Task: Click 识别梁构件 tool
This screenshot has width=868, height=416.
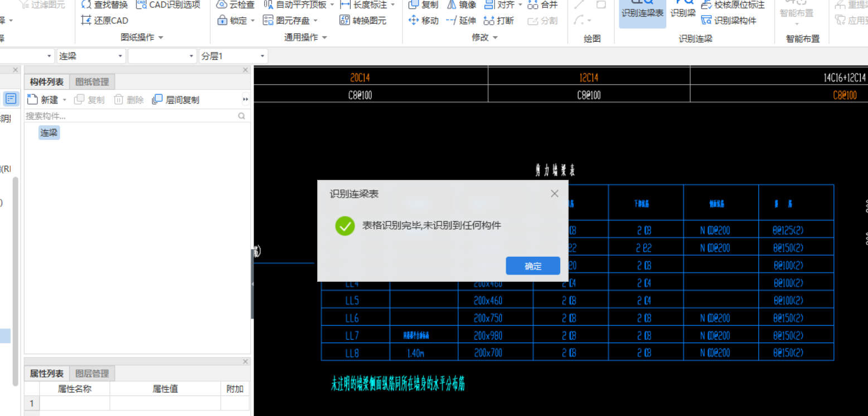Action: [x=729, y=21]
